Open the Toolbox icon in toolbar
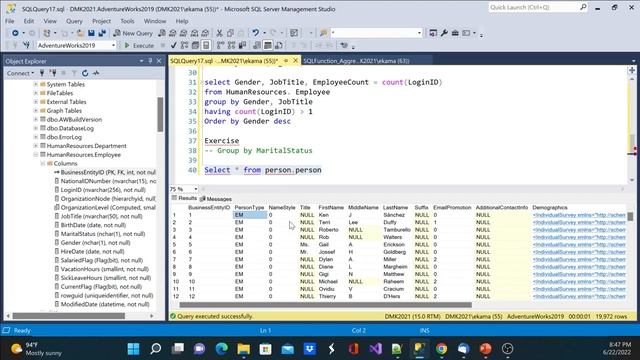Screen dimensions: 640x360 point(455,33)
